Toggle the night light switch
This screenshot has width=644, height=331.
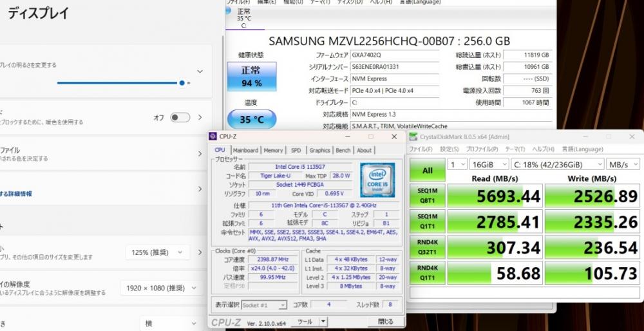[180, 118]
